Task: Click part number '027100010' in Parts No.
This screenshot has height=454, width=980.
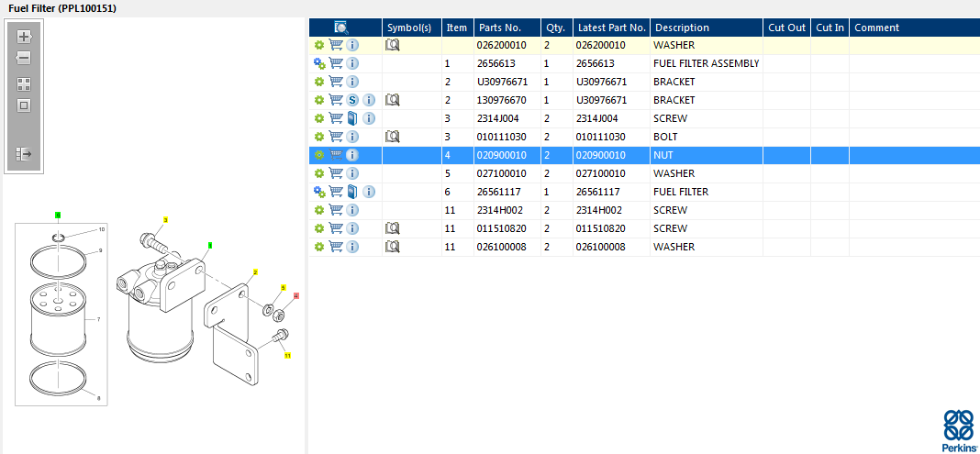Action: tap(501, 173)
